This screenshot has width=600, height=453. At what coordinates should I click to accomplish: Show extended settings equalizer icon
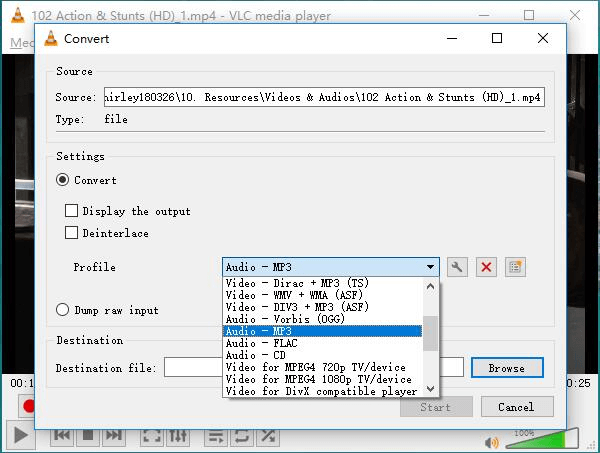[178, 435]
